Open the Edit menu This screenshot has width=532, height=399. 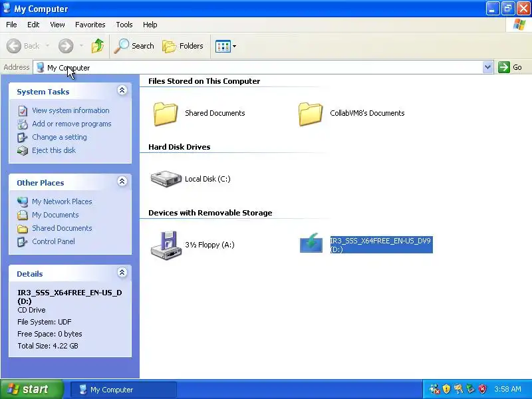33,25
